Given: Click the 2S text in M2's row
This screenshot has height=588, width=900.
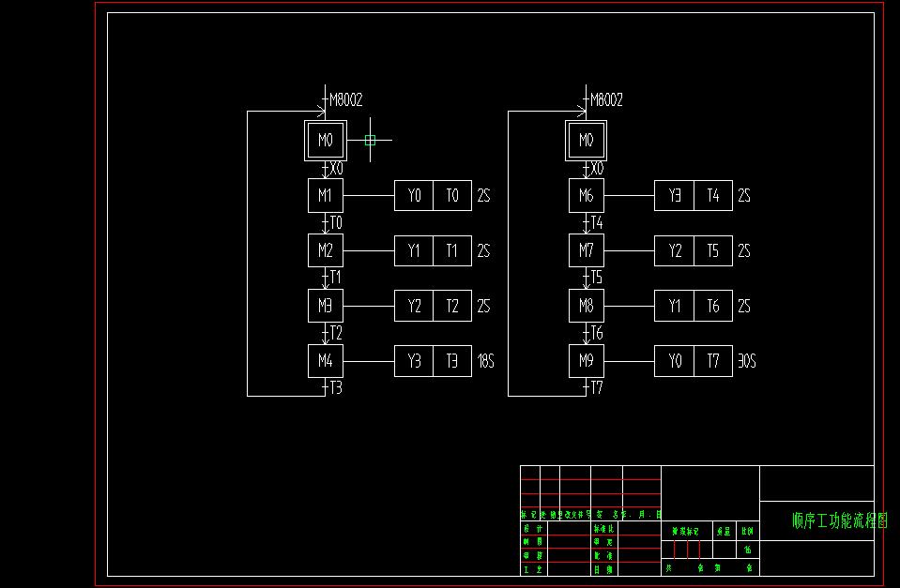Looking at the screenshot, I should [484, 250].
